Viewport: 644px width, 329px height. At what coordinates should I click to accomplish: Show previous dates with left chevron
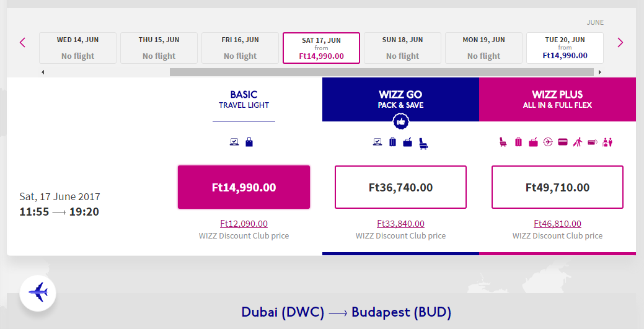[x=22, y=43]
